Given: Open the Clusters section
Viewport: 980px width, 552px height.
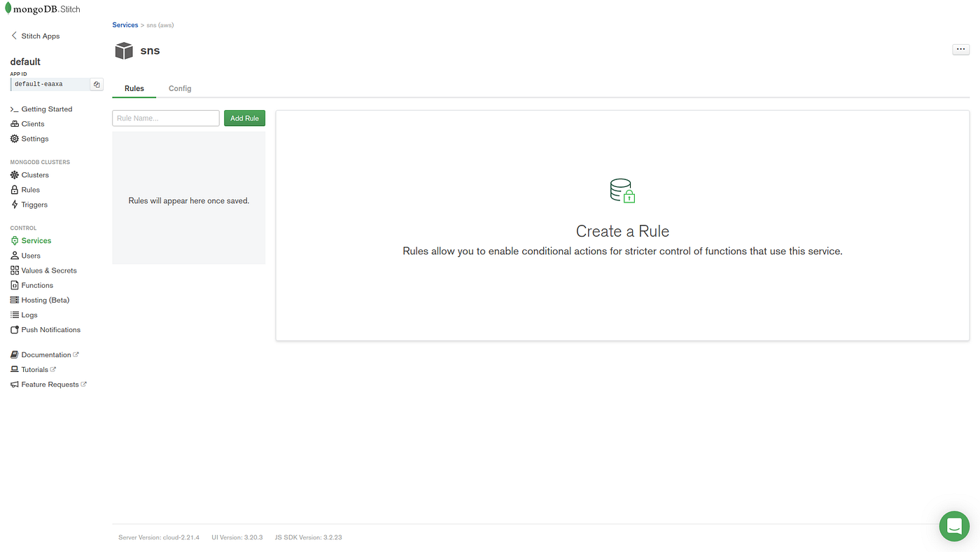Looking at the screenshot, I should (x=34, y=174).
